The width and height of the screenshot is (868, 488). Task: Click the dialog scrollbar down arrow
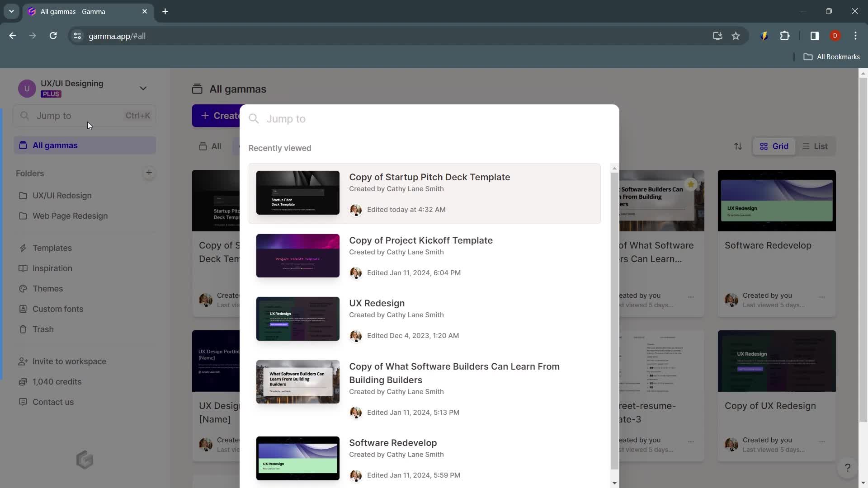[x=614, y=483]
